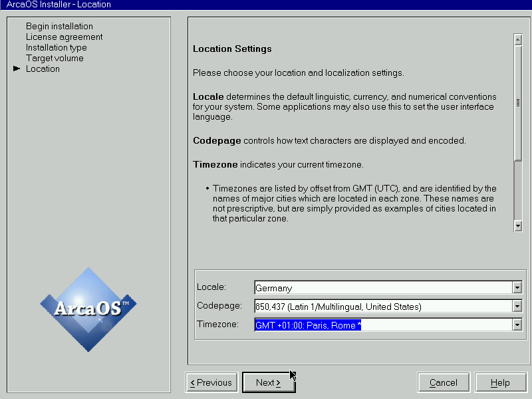
Task: Go back with the Previous button
Action: point(211,382)
